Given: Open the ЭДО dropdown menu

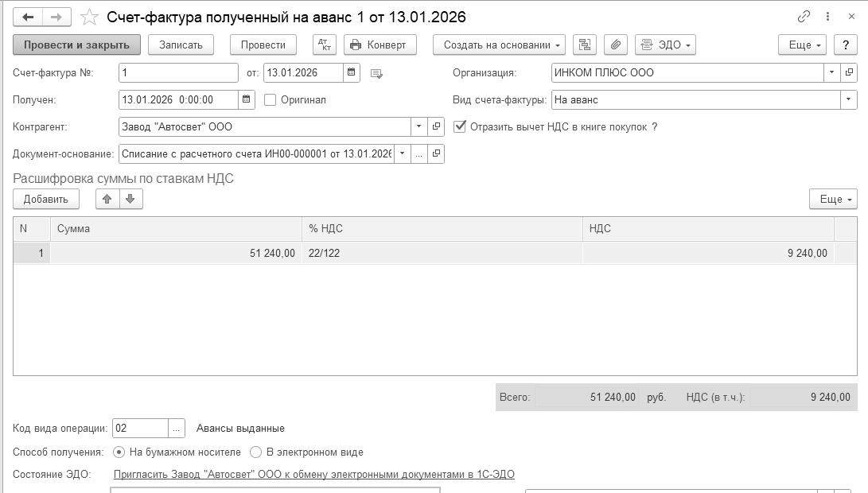Looking at the screenshot, I should click(x=665, y=45).
